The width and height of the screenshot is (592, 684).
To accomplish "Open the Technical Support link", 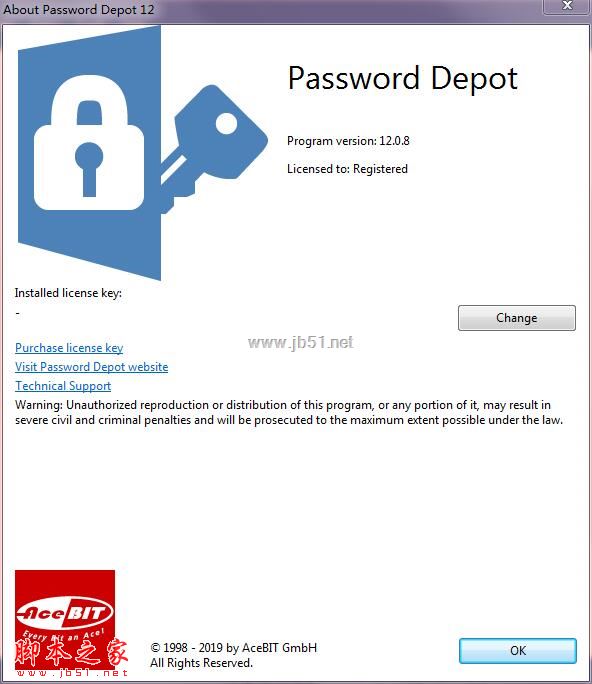I will click(63, 386).
